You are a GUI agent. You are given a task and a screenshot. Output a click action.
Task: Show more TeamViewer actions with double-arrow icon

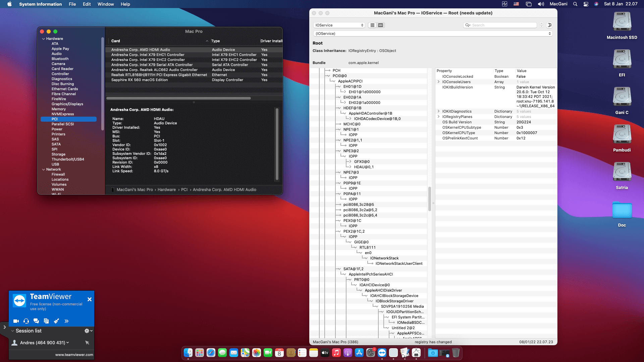click(x=66, y=321)
